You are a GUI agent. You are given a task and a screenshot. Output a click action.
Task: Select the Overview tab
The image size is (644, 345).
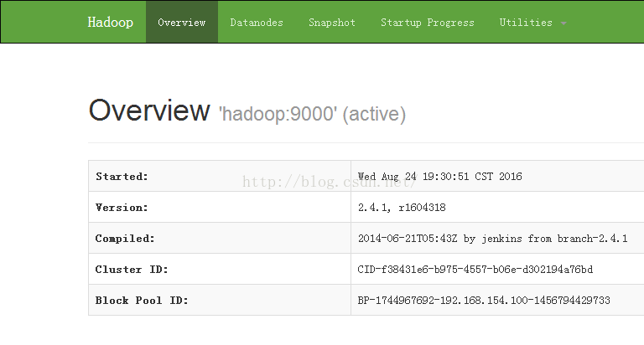click(181, 22)
